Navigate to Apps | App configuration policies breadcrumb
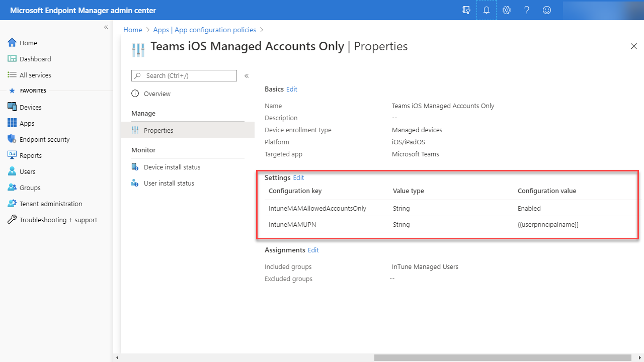 [x=205, y=30]
